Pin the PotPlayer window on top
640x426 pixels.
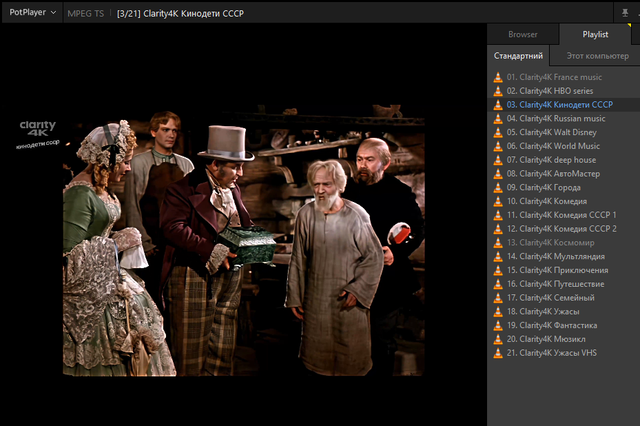point(624,13)
